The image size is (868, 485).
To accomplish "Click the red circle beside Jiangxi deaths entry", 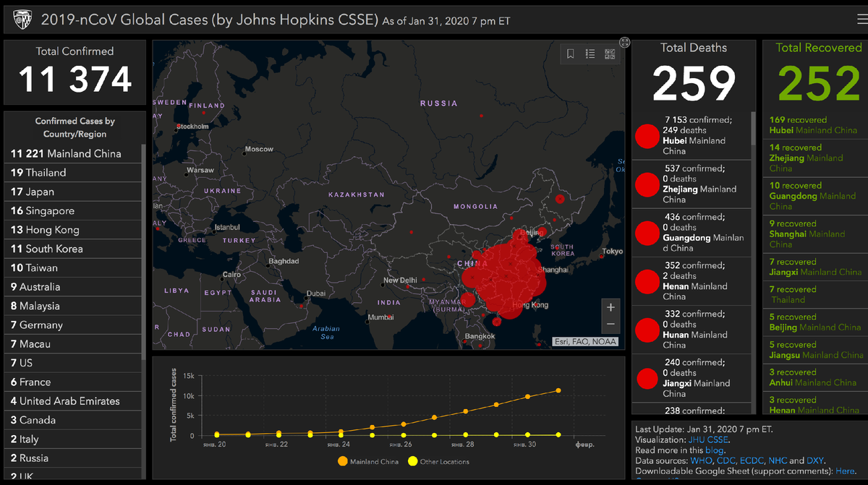I will (647, 378).
